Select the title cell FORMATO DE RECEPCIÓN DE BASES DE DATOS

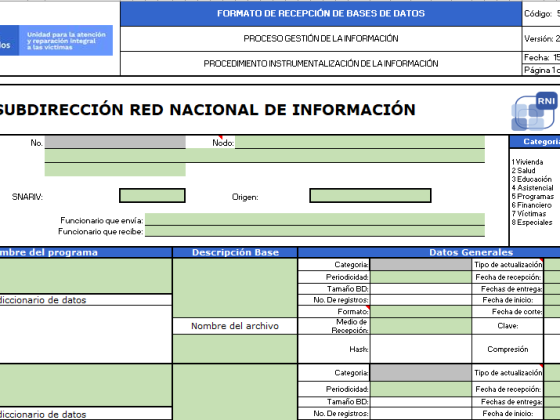(321, 14)
